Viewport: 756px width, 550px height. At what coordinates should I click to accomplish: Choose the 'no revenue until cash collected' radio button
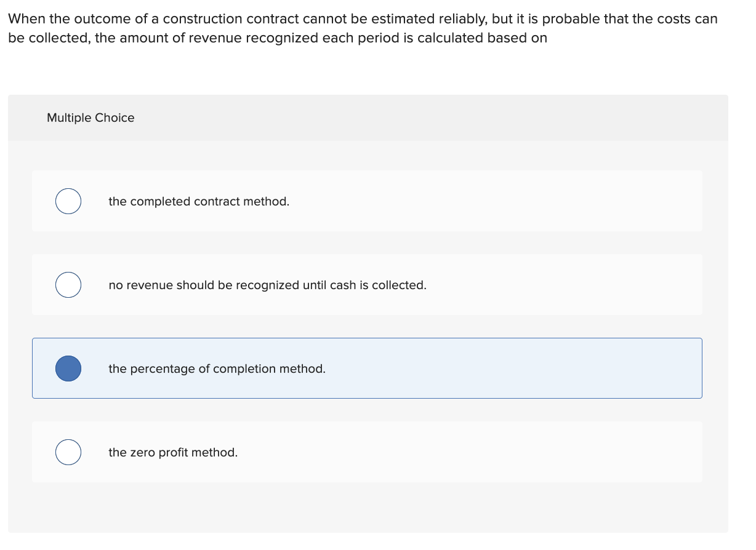click(68, 285)
